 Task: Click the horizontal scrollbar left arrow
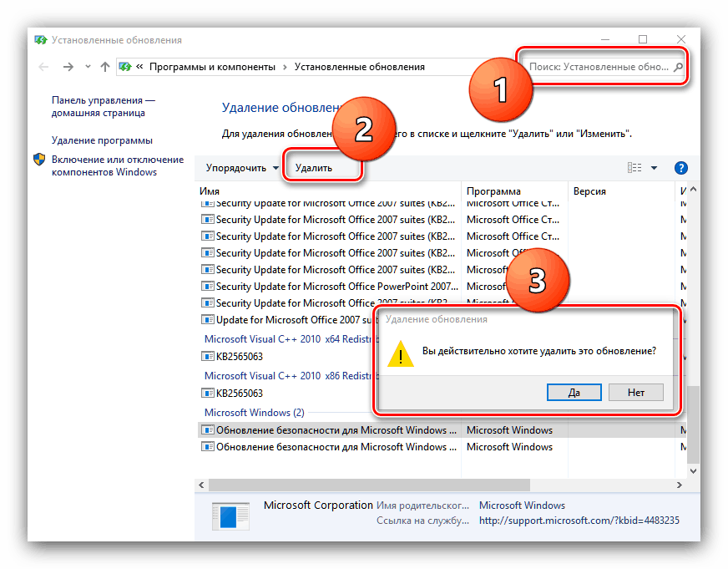tap(201, 485)
